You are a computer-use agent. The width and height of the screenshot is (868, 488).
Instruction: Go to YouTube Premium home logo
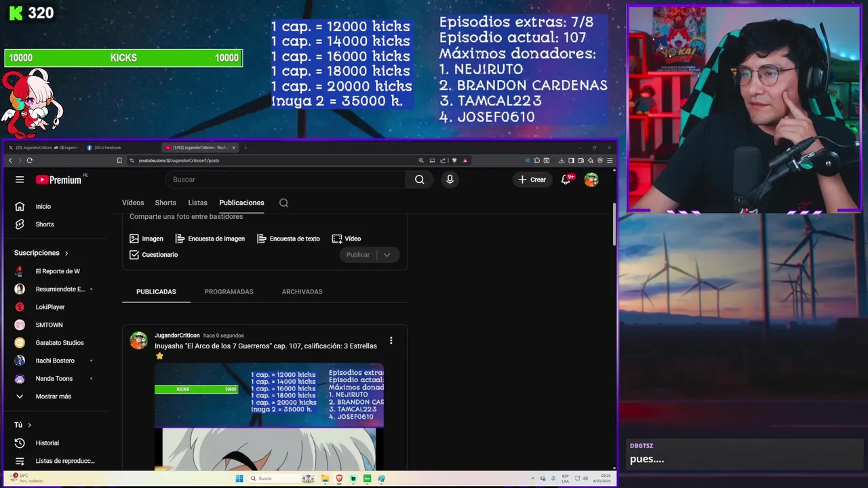(59, 180)
